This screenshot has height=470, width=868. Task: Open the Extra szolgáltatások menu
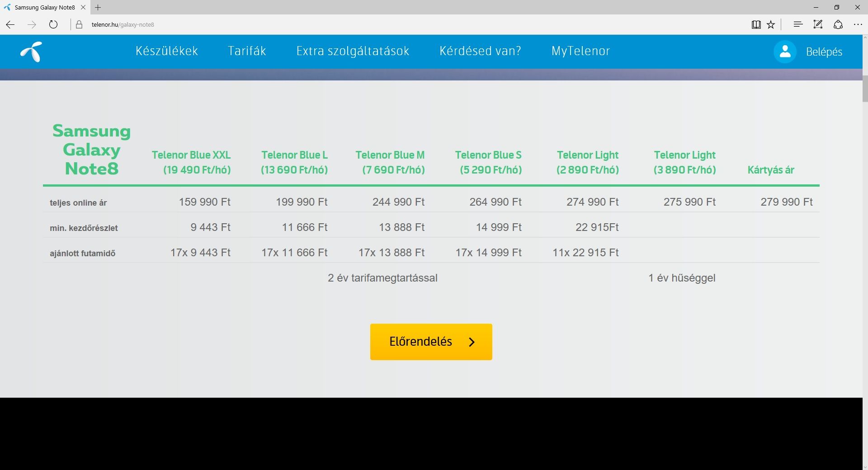tap(353, 51)
